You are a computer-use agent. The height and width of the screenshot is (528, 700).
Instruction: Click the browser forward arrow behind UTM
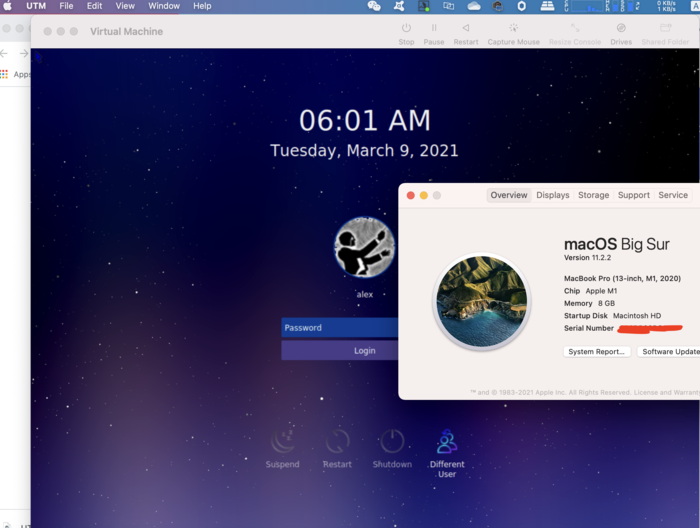coord(24,54)
